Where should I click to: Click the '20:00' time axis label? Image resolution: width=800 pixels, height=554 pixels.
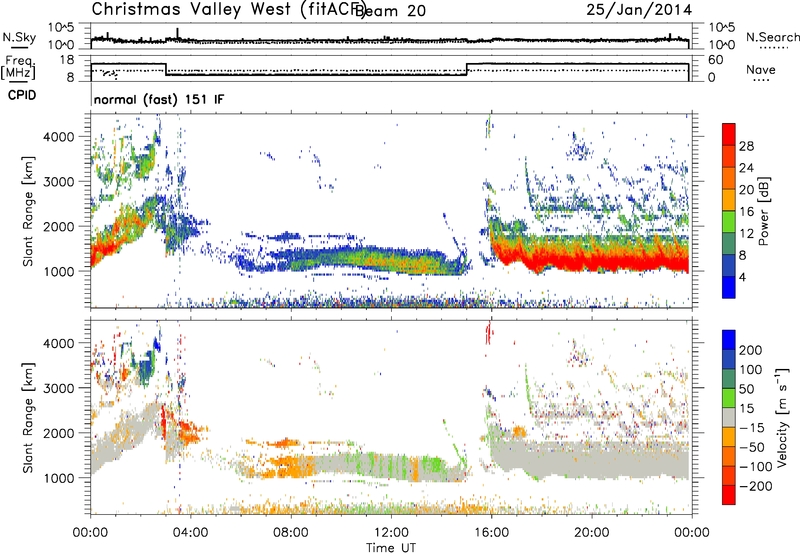pyautogui.click(x=592, y=533)
